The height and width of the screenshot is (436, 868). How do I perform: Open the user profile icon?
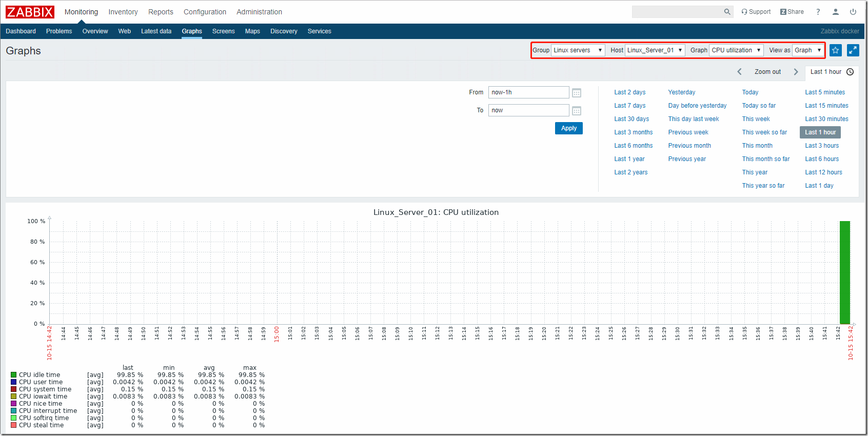pos(836,12)
